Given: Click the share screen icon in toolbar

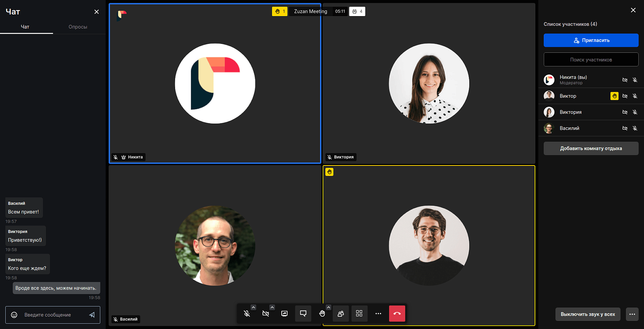Looking at the screenshot, I should coord(285,314).
